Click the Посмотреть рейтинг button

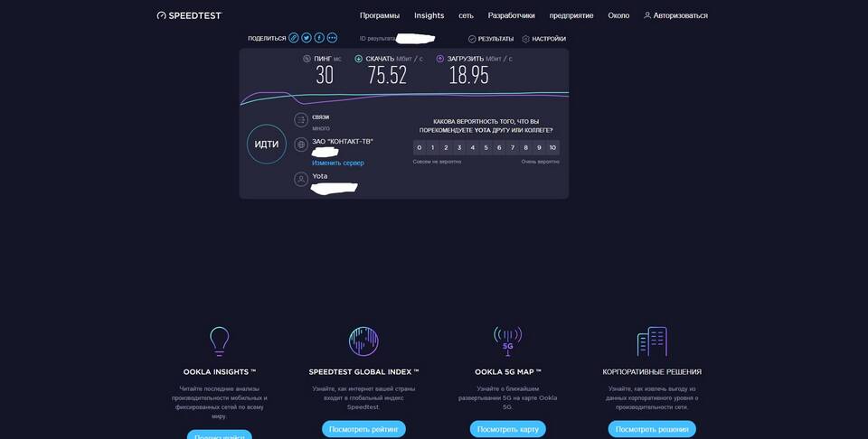coord(363,429)
